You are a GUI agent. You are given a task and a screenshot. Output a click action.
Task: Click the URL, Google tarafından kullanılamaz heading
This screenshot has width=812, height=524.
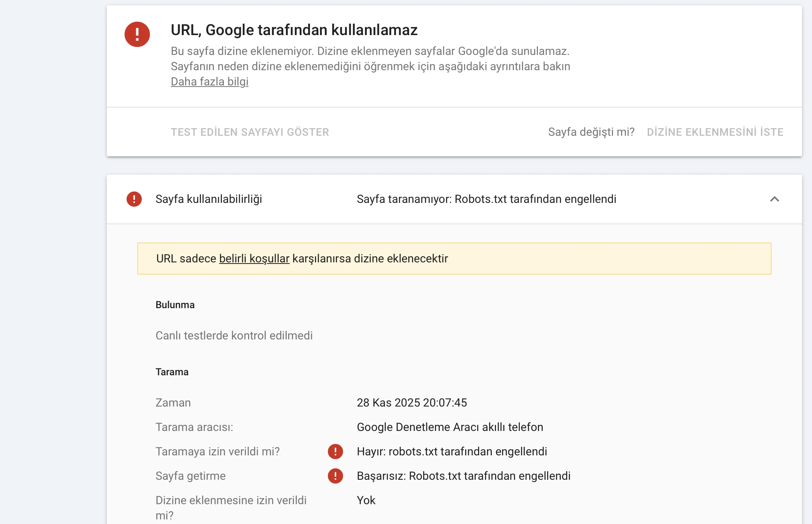click(294, 30)
